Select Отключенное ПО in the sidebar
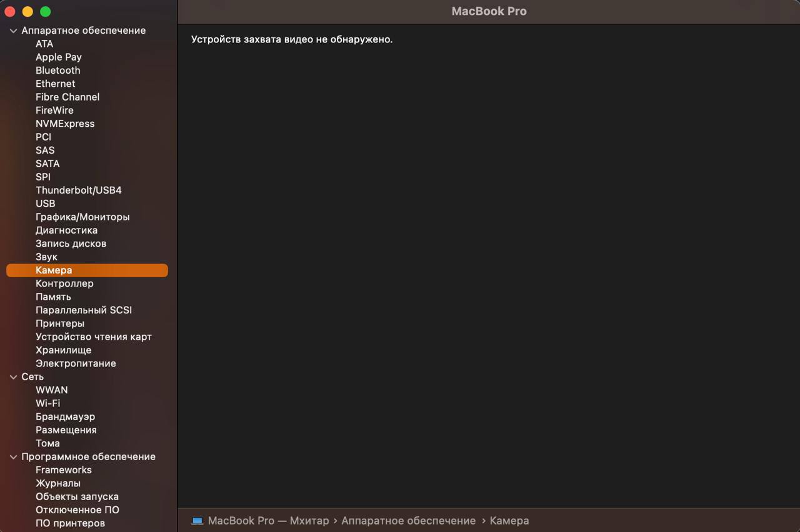800x532 pixels. coord(77,510)
